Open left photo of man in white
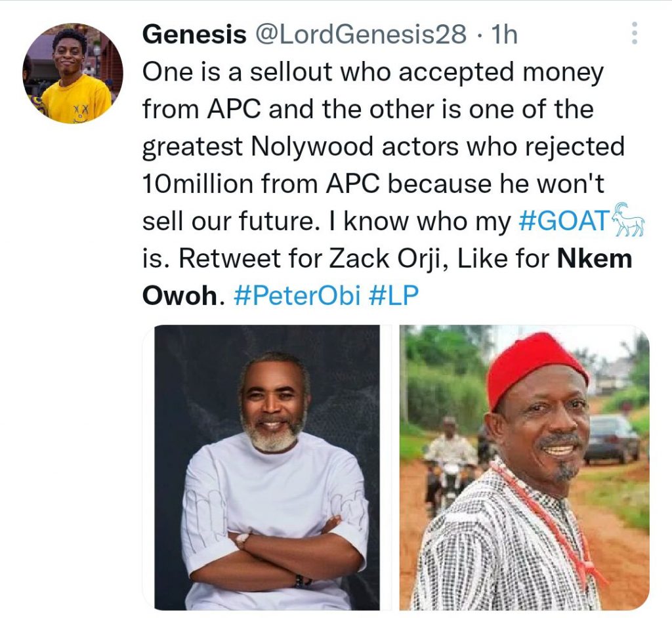 (x=267, y=467)
